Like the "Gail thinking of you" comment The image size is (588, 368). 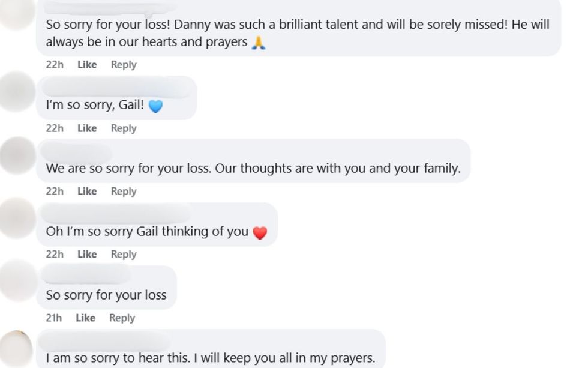(x=87, y=255)
